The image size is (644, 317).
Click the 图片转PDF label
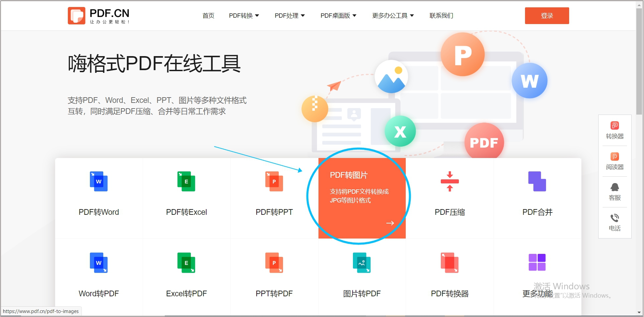362,294
